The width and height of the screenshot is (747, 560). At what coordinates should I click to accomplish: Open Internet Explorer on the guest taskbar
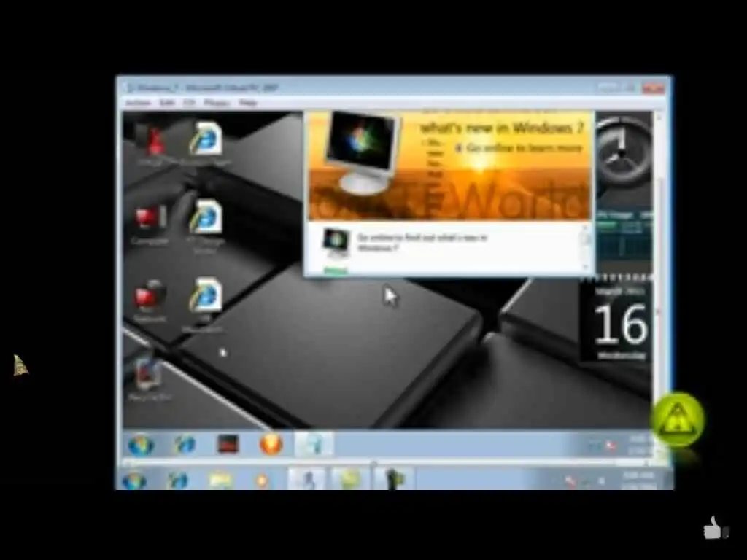(185, 444)
